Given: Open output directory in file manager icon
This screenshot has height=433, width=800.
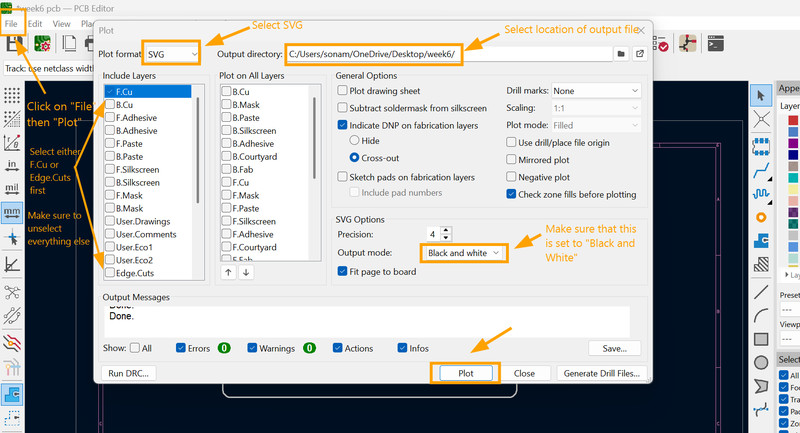Looking at the screenshot, I should [640, 54].
